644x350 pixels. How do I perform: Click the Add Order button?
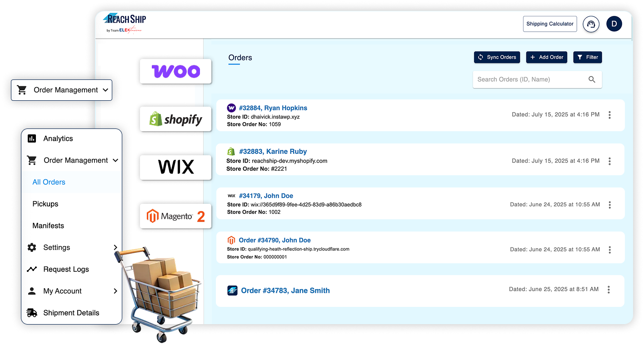[547, 57]
